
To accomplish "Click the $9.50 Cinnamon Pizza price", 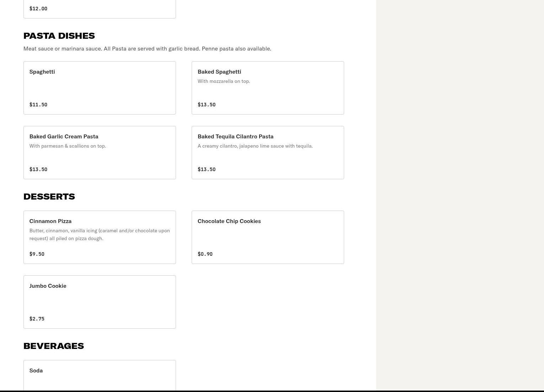I will click(x=37, y=254).
